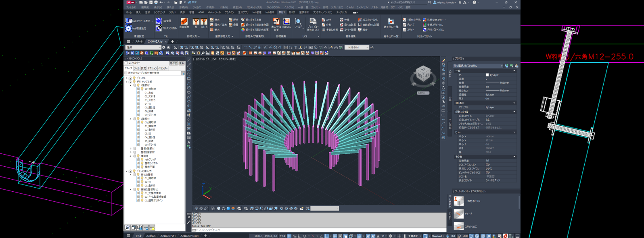Click the 木口寸法変更 tool
This screenshot has height=238, width=644.
click(x=276, y=23)
